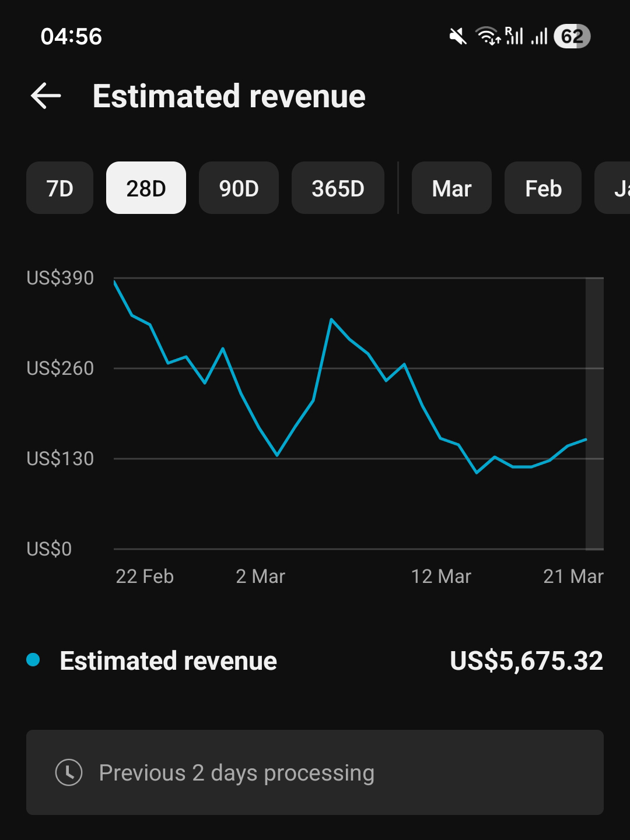630x840 pixels.
Task: Tap the roaming signal strength icon
Action: point(514,36)
